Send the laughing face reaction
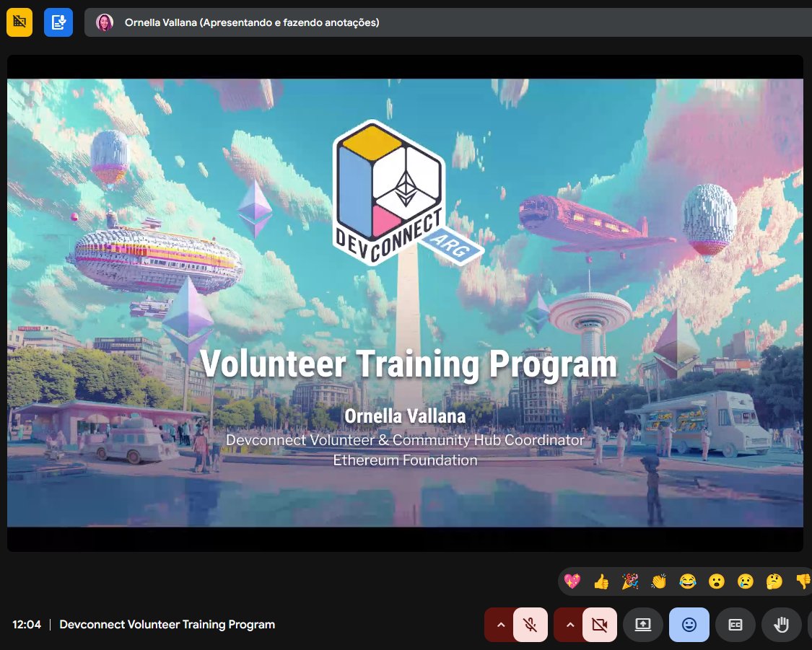 pyautogui.click(x=688, y=581)
